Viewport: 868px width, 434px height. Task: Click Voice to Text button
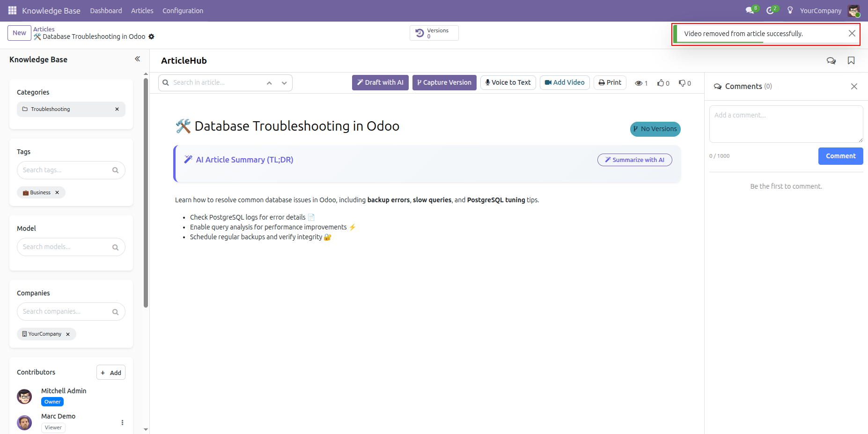(508, 82)
